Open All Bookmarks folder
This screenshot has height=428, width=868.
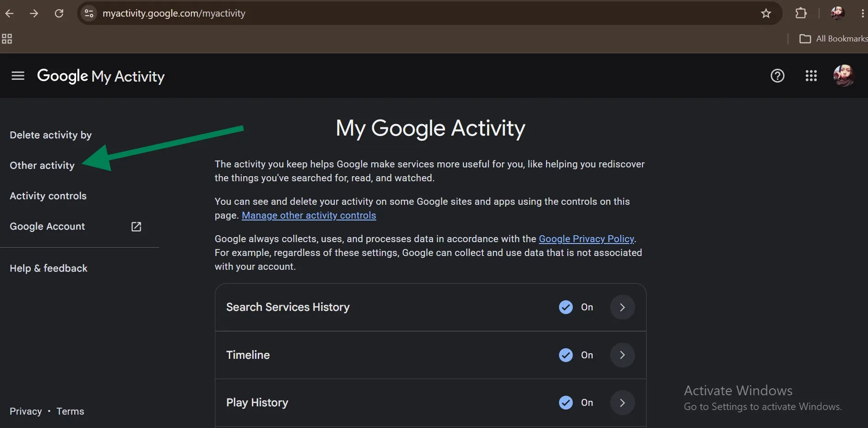[x=833, y=39]
